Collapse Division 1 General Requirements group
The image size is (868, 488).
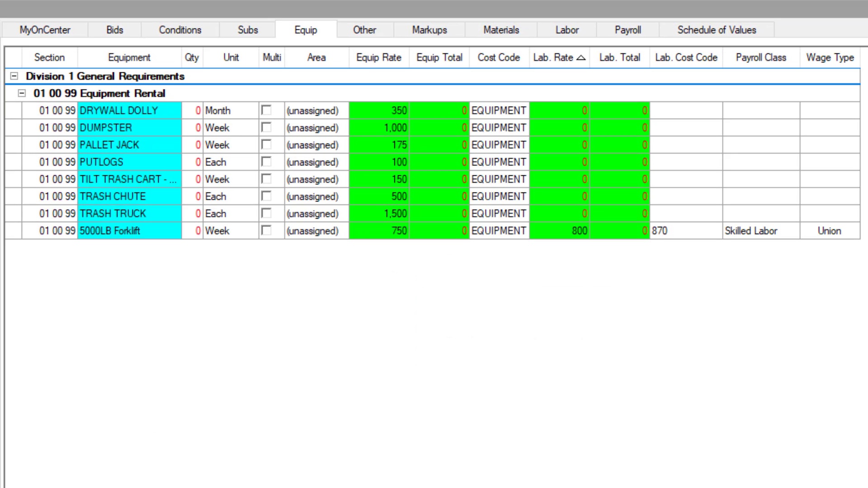click(14, 76)
